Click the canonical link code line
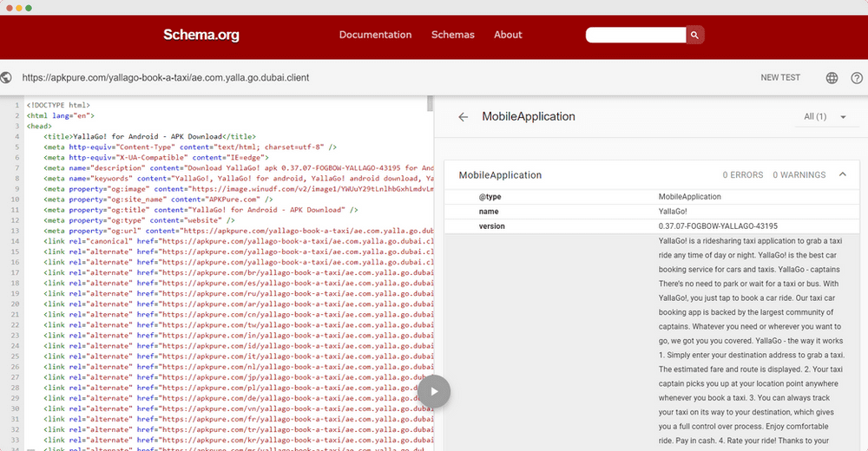Viewport: 868px width, 451px height. pyautogui.click(x=239, y=241)
